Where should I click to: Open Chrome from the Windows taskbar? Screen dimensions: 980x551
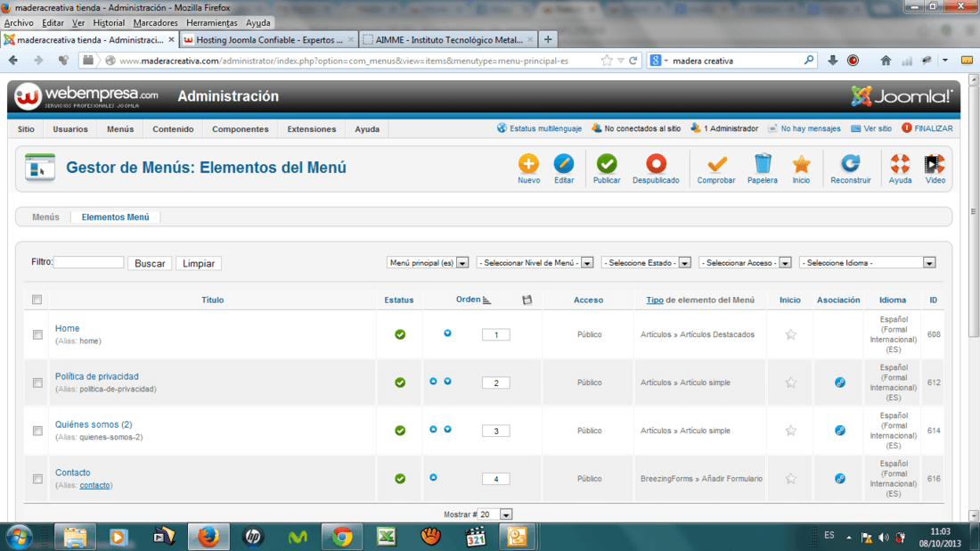(x=341, y=537)
